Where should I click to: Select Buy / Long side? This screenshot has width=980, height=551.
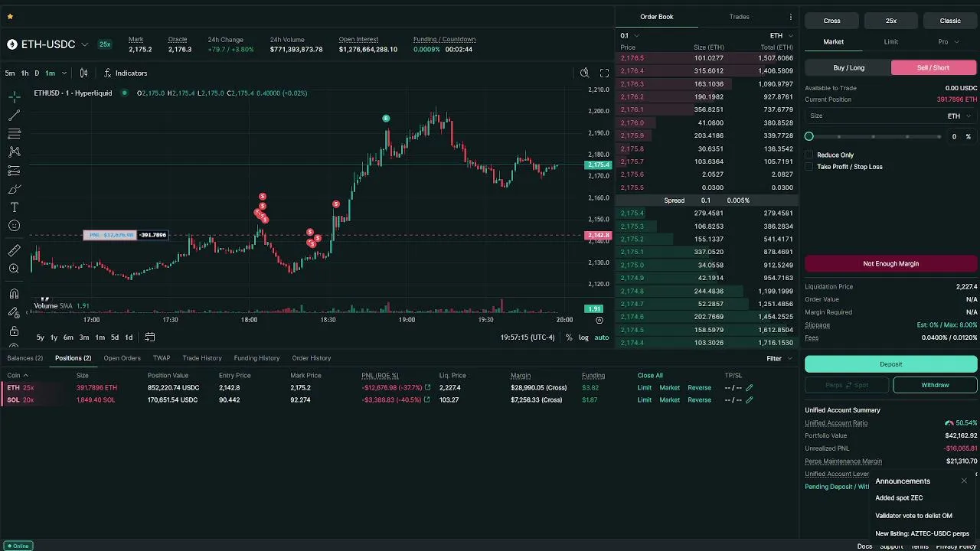tap(848, 67)
